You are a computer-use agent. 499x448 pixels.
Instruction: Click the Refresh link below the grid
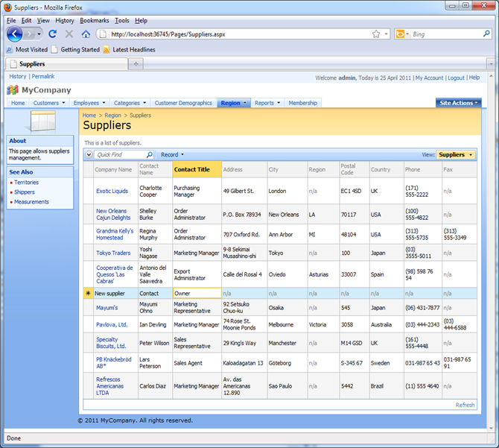[465, 405]
